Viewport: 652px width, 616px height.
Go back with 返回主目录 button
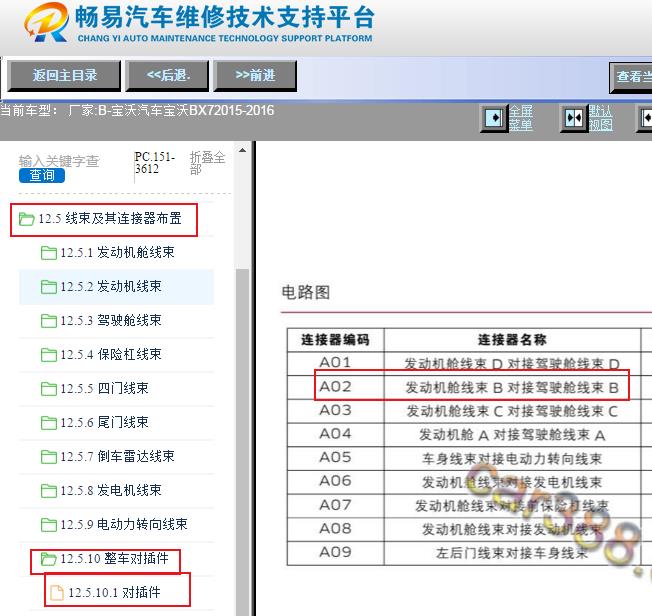tap(64, 76)
